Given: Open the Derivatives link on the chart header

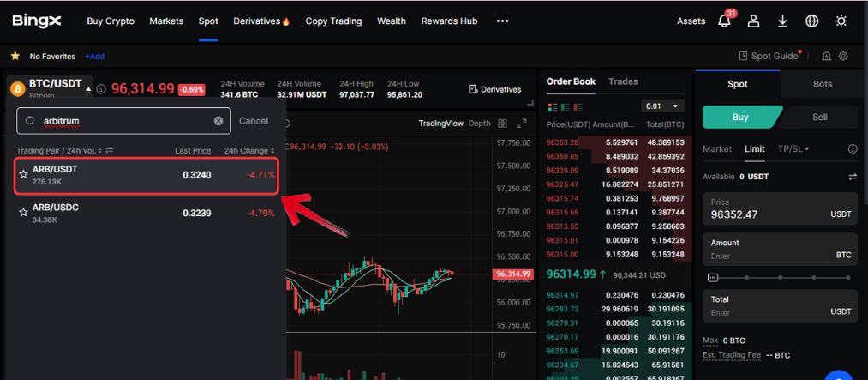Looking at the screenshot, I should [494, 89].
